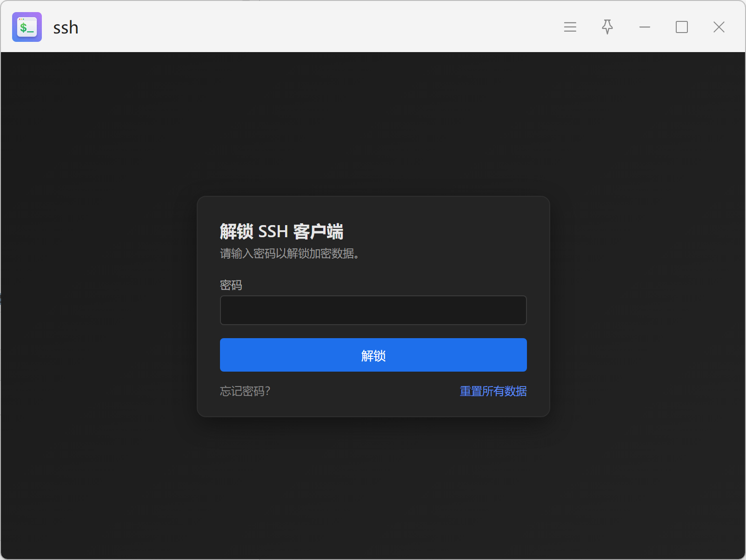This screenshot has width=746, height=560.
Task: Pin the window with the pushpin icon
Action: coord(607,27)
